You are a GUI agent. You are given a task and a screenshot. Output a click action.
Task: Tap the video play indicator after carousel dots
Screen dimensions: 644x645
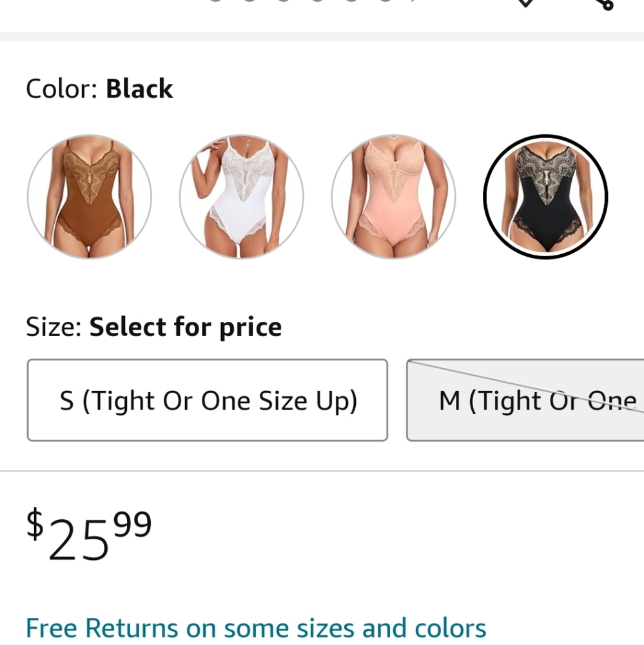point(414,1)
